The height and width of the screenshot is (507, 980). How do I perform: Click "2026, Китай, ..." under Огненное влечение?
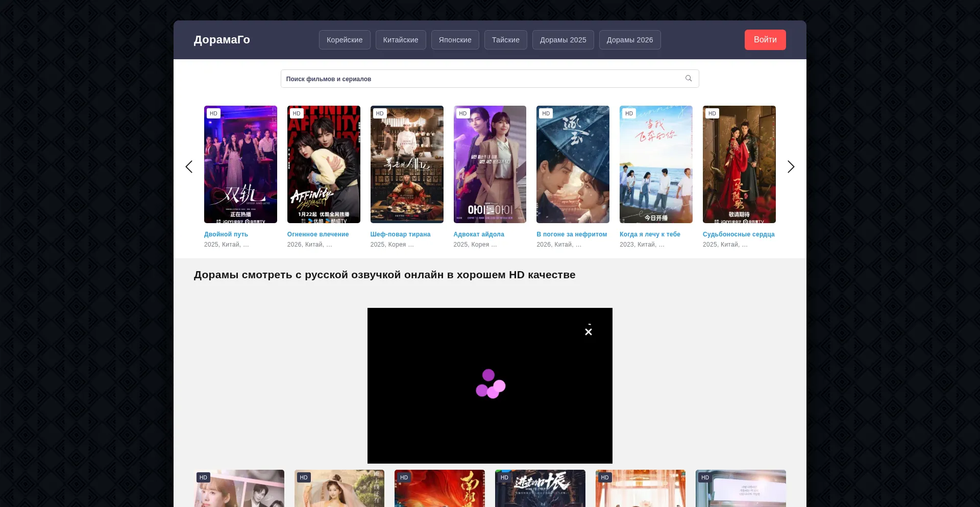(x=310, y=245)
